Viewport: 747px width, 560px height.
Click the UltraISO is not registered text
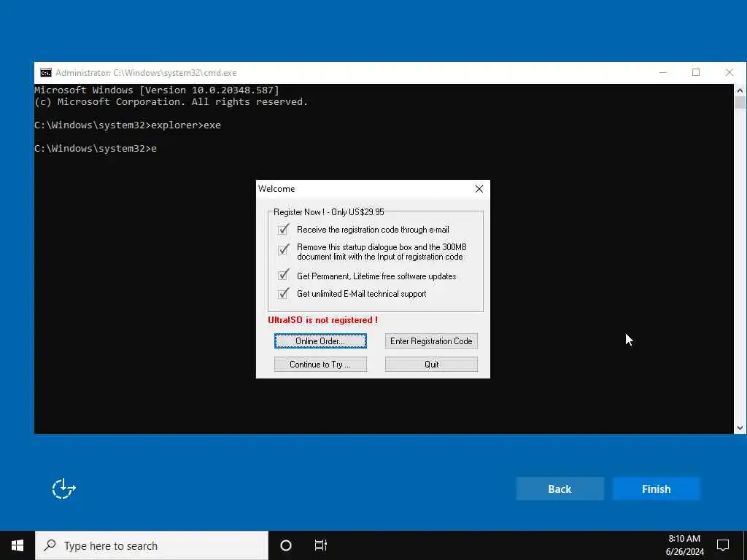point(322,320)
